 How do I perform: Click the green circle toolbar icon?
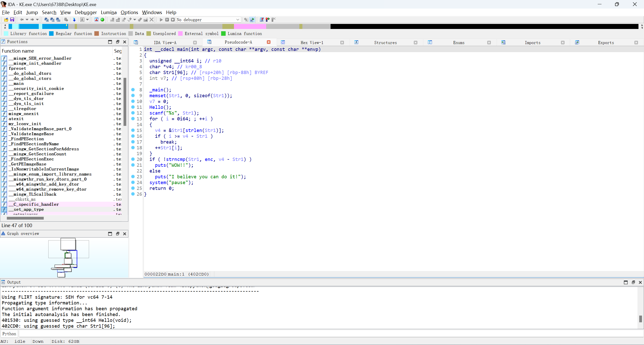tap(102, 20)
